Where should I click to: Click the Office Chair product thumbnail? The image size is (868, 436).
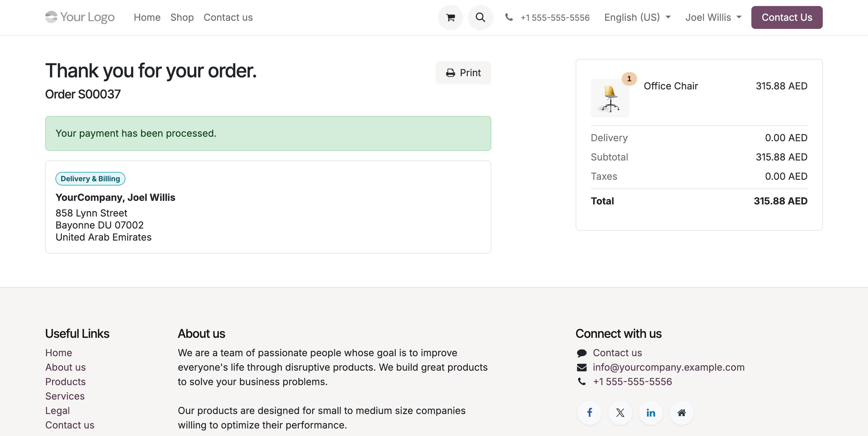click(610, 98)
